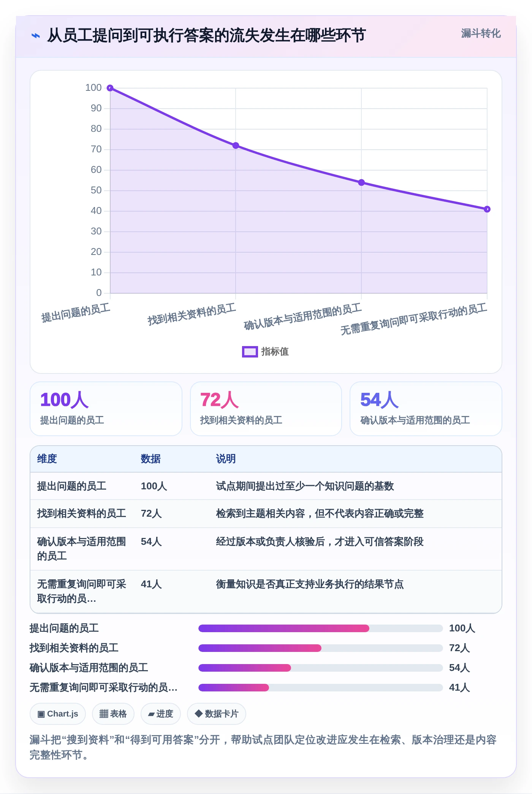
Task: Click the chart data point at 54
Action: click(x=361, y=182)
